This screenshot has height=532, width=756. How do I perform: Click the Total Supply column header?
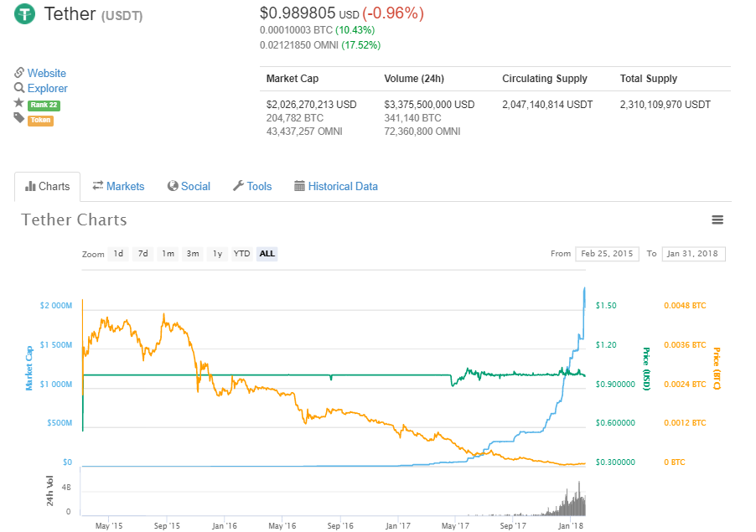pyautogui.click(x=649, y=79)
